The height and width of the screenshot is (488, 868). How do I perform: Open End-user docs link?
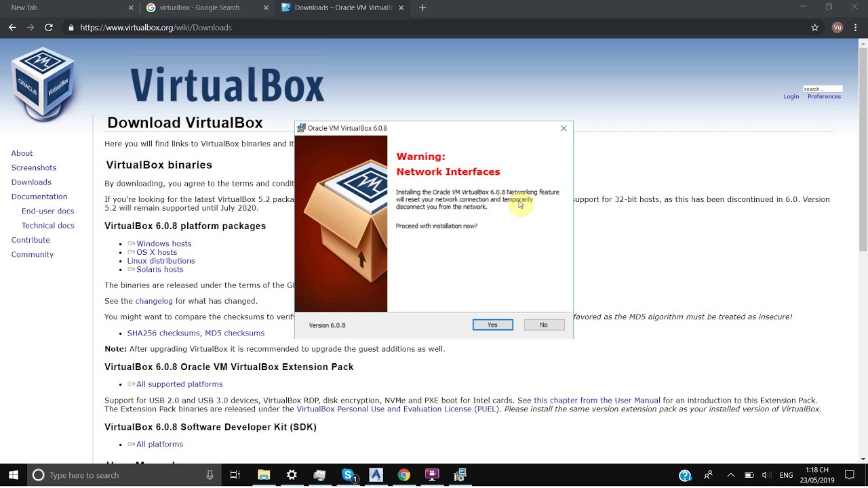[47, 211]
